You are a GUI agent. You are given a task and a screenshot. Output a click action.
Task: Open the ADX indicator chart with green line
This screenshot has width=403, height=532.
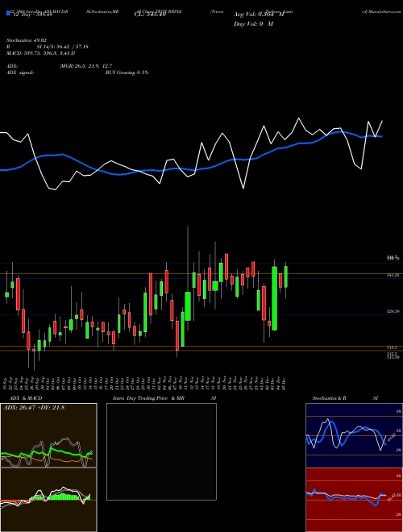pos(48,435)
